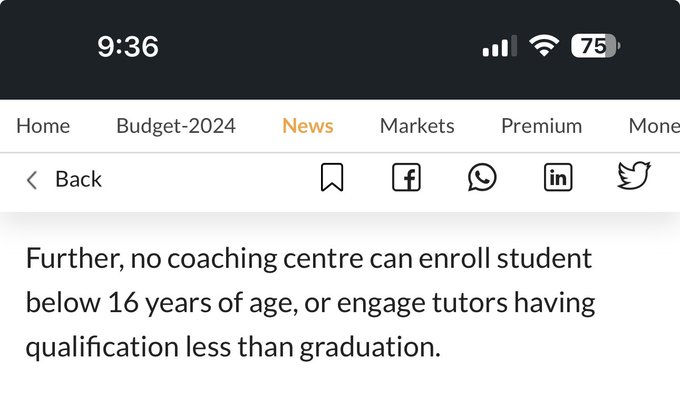Screen dimensions: 680x406
Task: Share article on Facebook
Action: 406,179
